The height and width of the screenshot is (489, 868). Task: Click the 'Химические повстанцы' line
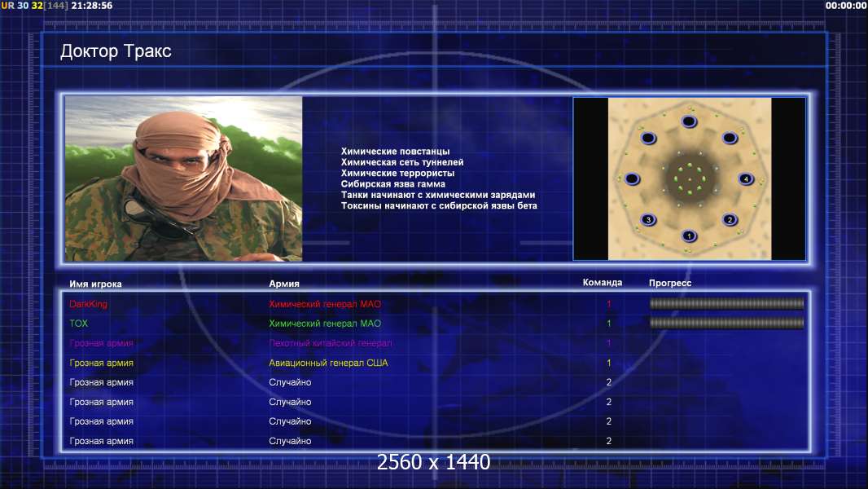(395, 152)
